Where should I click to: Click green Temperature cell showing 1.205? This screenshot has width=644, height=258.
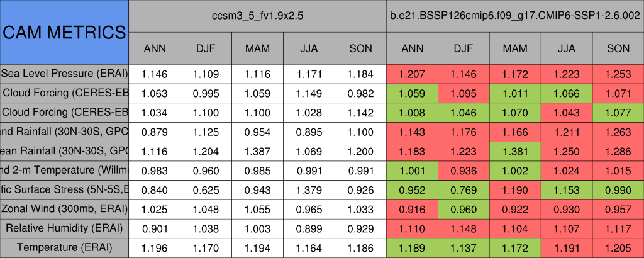pyautogui.click(x=618, y=247)
